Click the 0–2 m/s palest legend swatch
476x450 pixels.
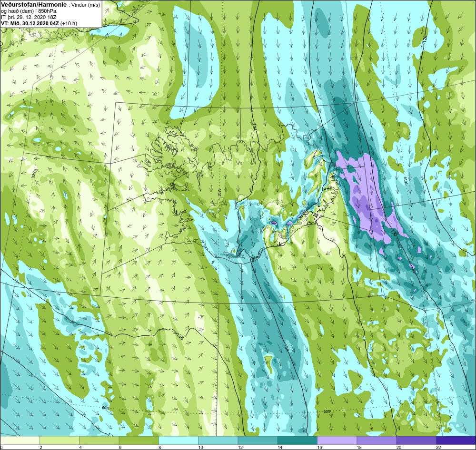[20, 440]
